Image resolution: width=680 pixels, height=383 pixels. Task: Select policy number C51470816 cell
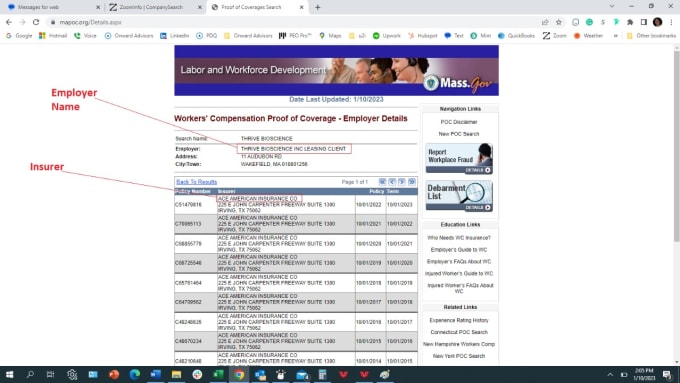click(195, 204)
